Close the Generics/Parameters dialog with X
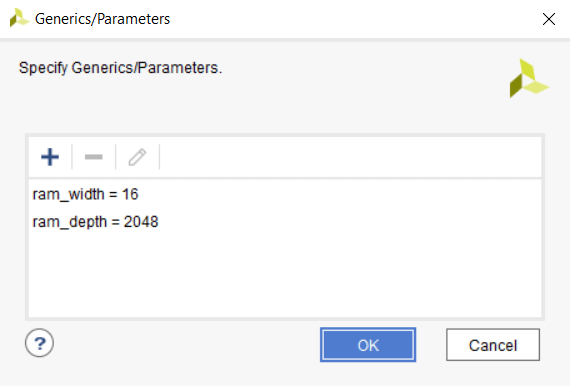570x386 pixels. (x=549, y=19)
